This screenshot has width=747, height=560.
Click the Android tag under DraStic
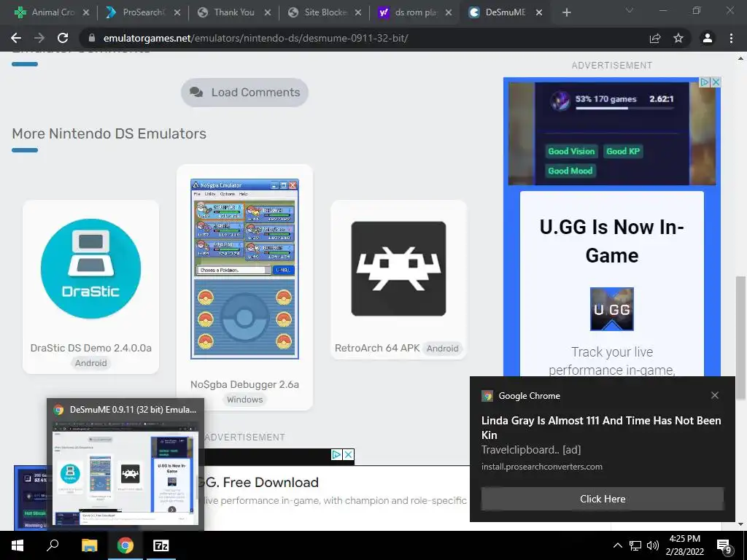pyautogui.click(x=91, y=363)
